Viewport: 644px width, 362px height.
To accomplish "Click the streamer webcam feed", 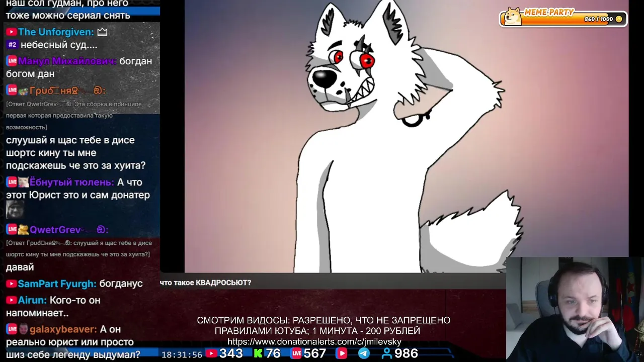I will [575, 310].
